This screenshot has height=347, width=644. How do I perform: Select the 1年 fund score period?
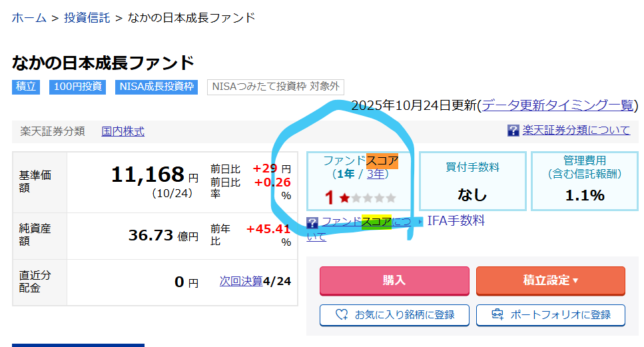346,174
